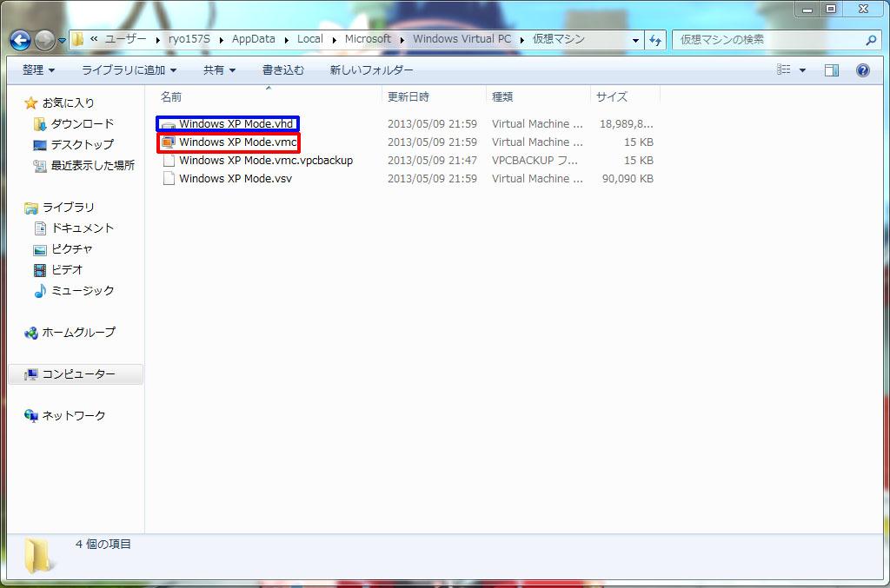
Task: Select file Windows XP Mode.vsv
Action: (236, 179)
